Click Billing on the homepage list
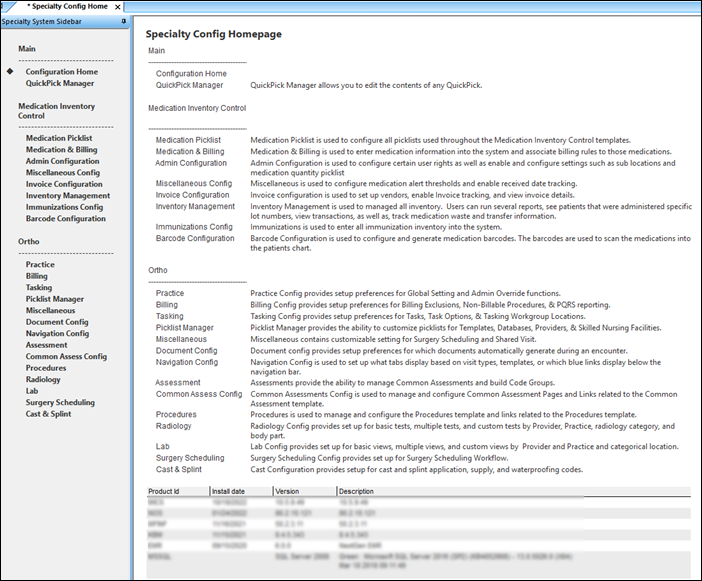The width and height of the screenshot is (702, 581). pos(167,305)
